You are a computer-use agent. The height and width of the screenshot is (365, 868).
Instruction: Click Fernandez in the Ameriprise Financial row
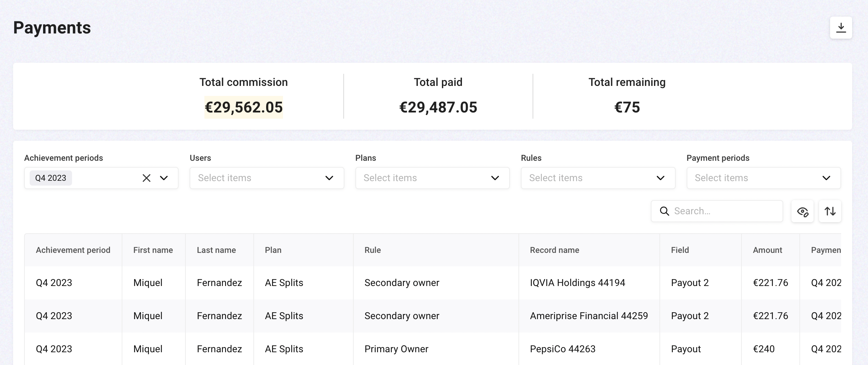tap(219, 316)
